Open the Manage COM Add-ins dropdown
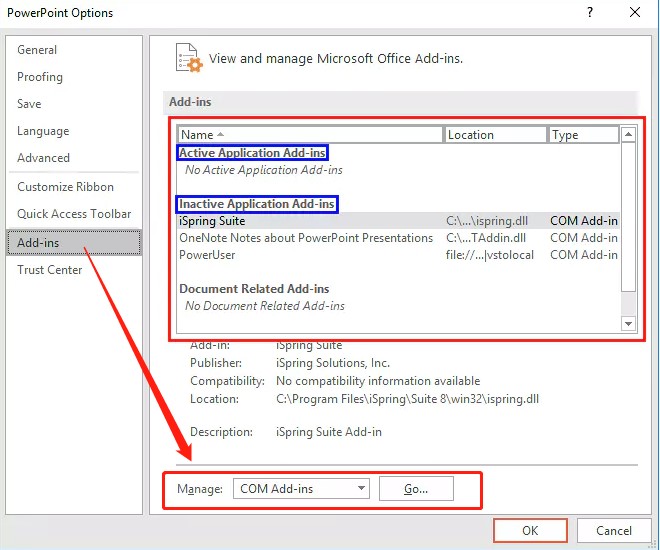660x550 pixels. point(301,489)
